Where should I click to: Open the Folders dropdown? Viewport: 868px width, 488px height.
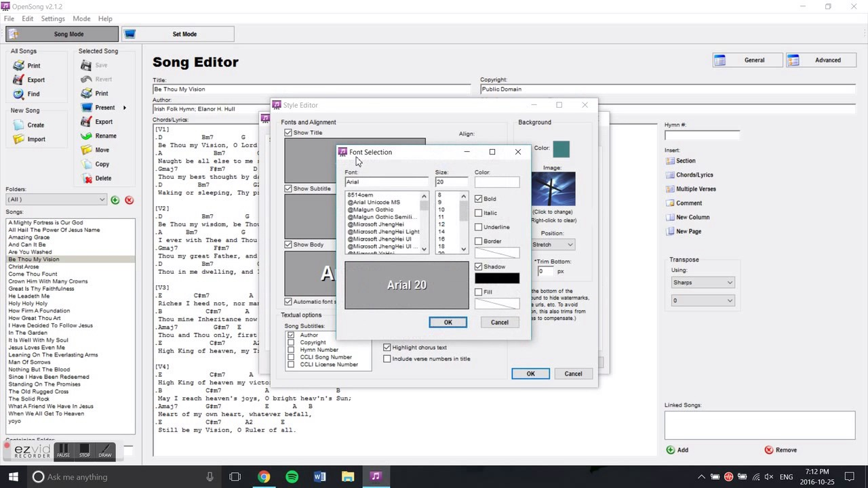pyautogui.click(x=56, y=199)
